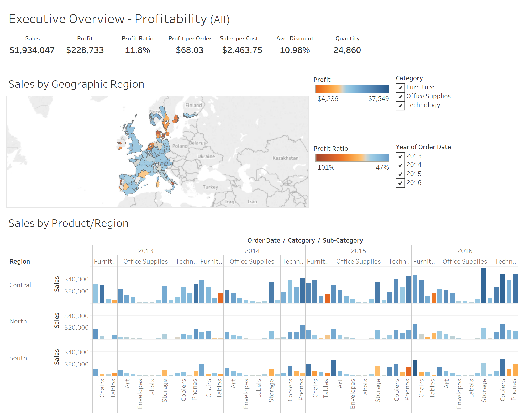Deselect the 2015 year checkbox
The height and width of the screenshot is (420, 525).
[400, 174]
